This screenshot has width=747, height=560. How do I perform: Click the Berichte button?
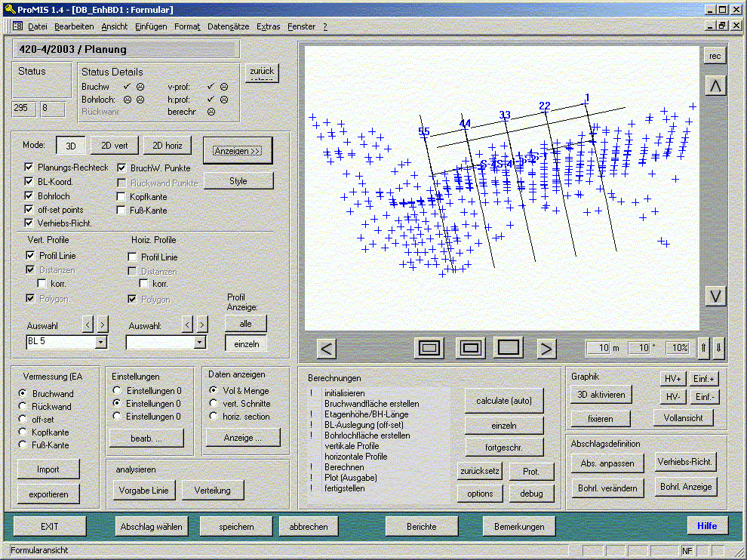[x=421, y=526]
